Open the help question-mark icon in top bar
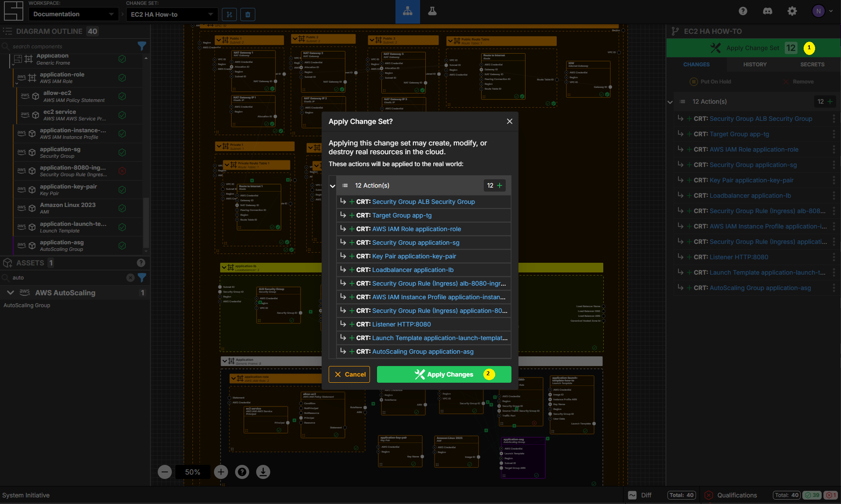 coord(743,11)
